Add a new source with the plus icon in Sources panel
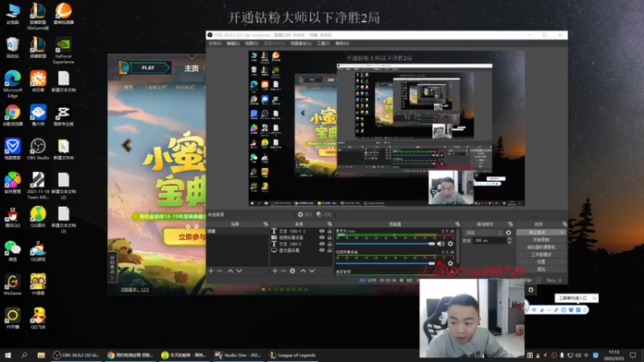The height and width of the screenshot is (362, 644). (x=275, y=271)
